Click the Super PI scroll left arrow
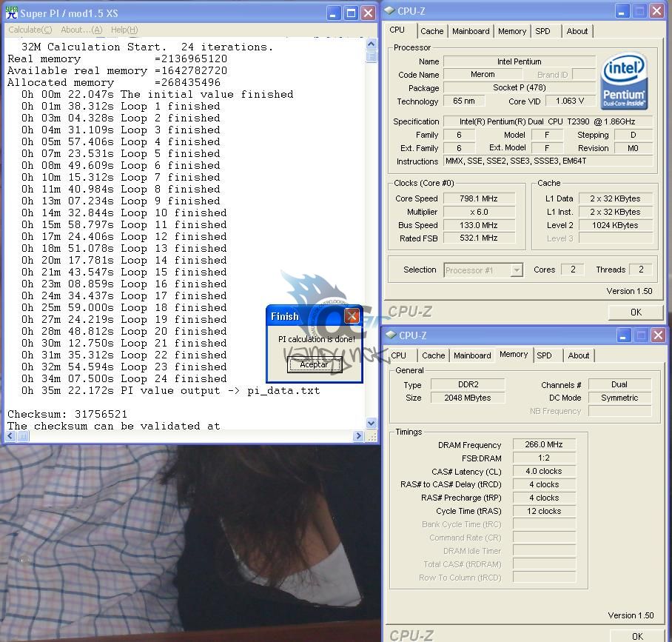 10,436
